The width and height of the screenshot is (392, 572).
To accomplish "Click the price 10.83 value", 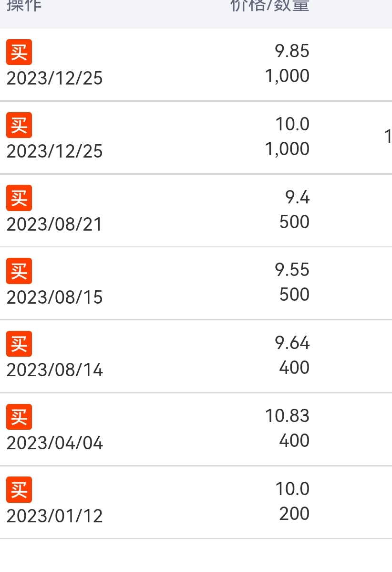I will coord(288,416).
